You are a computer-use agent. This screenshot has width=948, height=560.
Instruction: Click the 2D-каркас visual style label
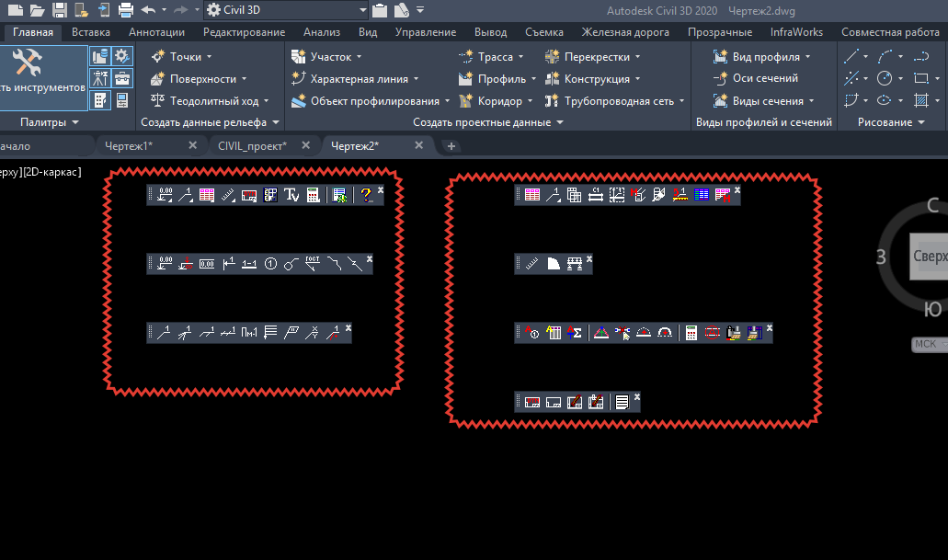[x=52, y=172]
